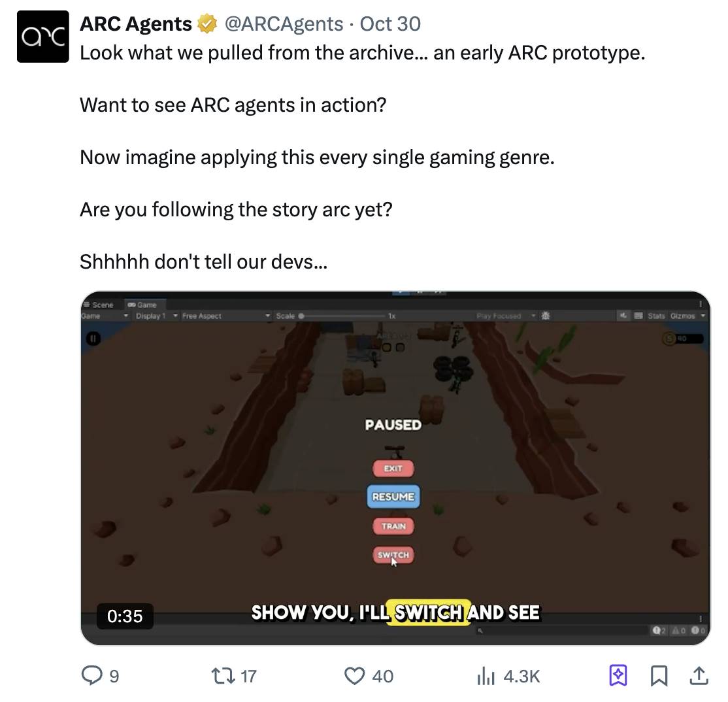This screenshot has height=702, width=728.
Task: Open the Oct 30 post timestamp
Action: tap(390, 24)
